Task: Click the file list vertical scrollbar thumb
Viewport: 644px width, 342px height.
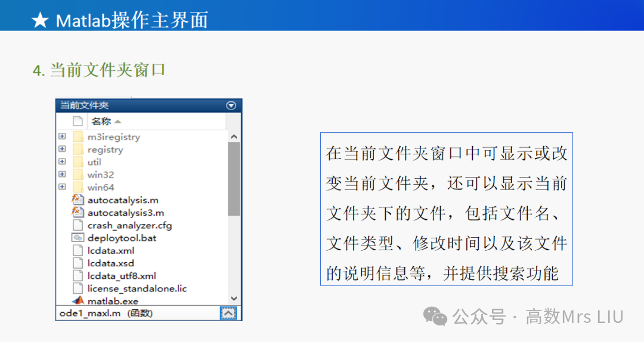Action: 234,179
